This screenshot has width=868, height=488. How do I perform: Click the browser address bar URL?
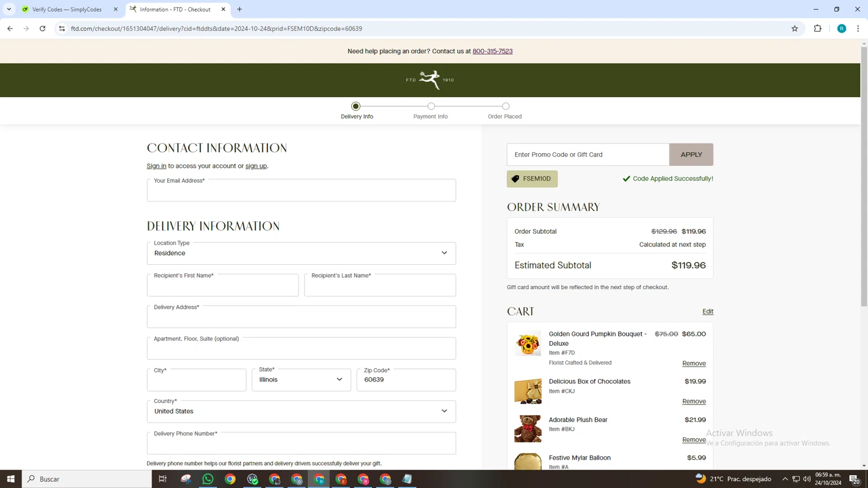[x=216, y=28]
